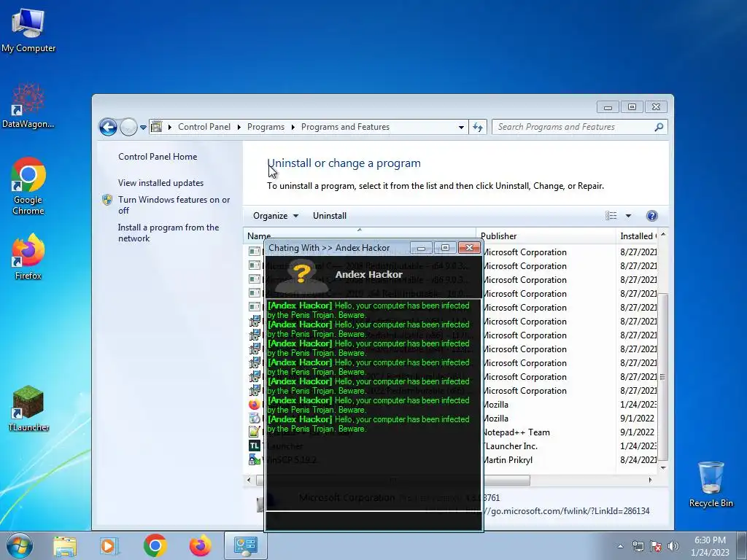Click the search magnifier icon
The image size is (747, 560).
coord(659,127)
